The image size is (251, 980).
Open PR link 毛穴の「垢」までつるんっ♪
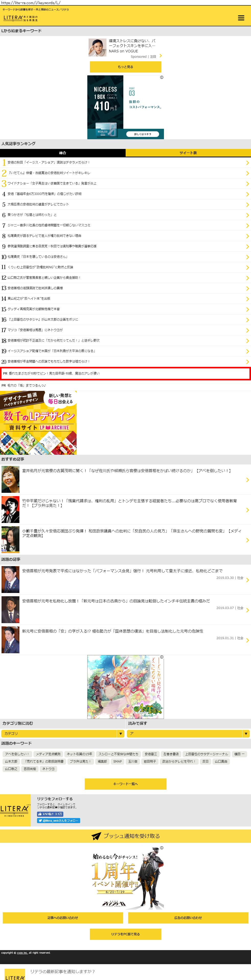pos(27,385)
